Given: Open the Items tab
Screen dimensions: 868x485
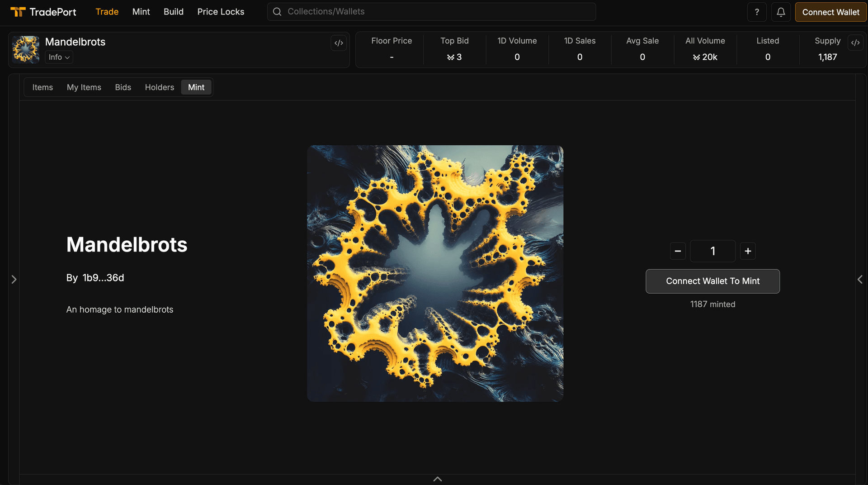Looking at the screenshot, I should click(x=42, y=87).
